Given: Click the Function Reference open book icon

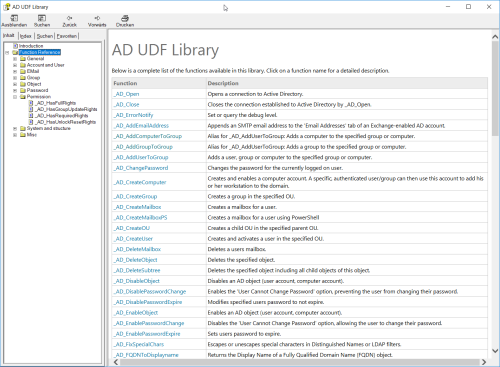Looking at the screenshot, I should pyautogui.click(x=15, y=52).
